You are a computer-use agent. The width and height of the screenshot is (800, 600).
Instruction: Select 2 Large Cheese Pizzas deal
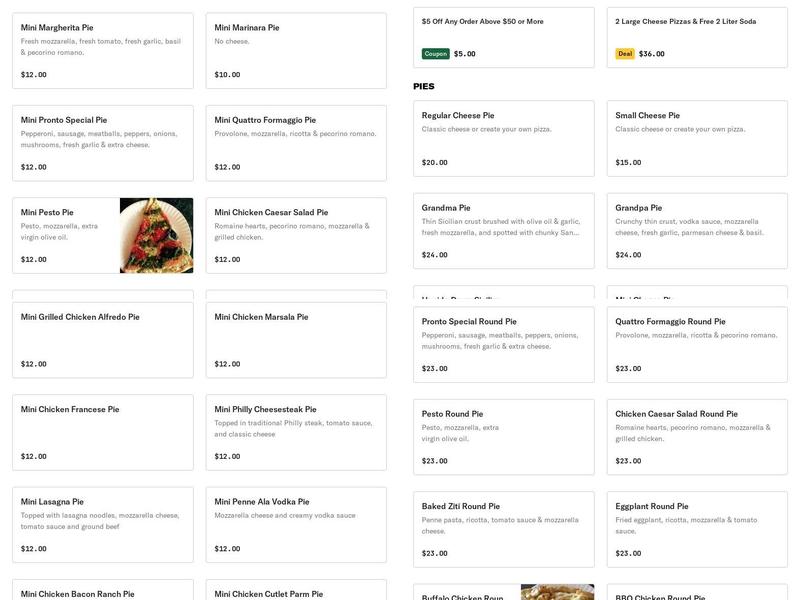(697, 36)
